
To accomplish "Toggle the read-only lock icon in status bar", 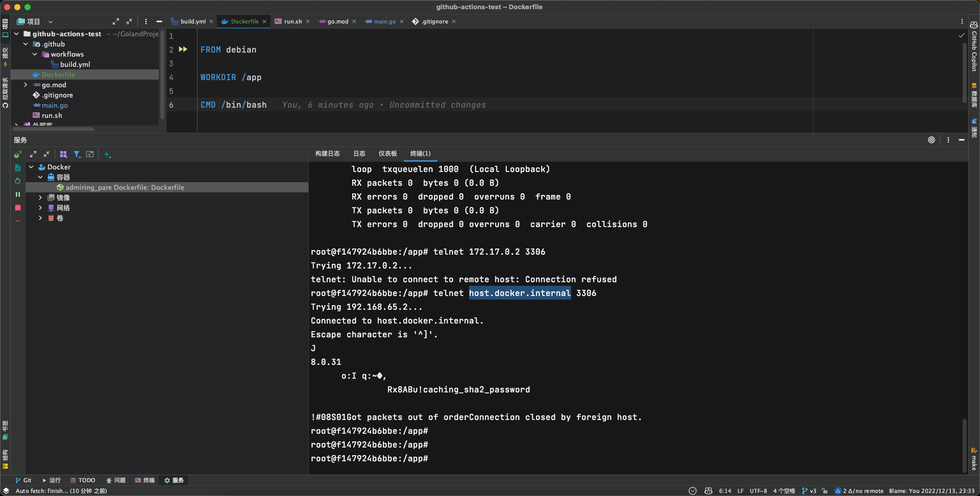I will tap(825, 491).
